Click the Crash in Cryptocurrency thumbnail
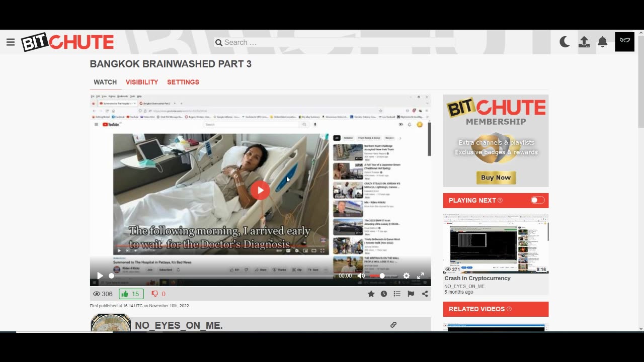Image resolution: width=644 pixels, height=362 pixels. (x=496, y=243)
